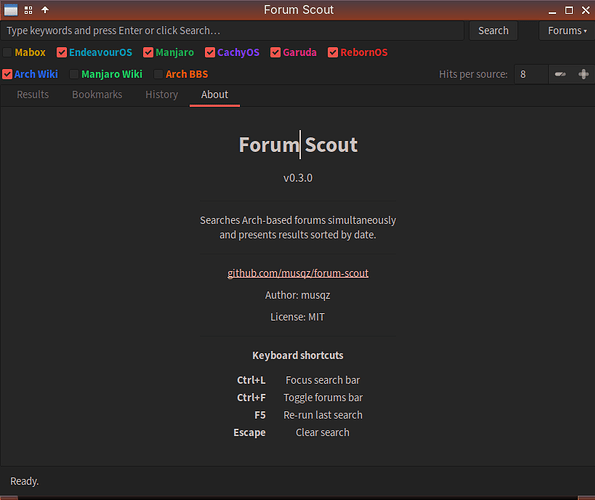Check the Manjaro Wiki source
Screen dimensions: 595x500
74,74
